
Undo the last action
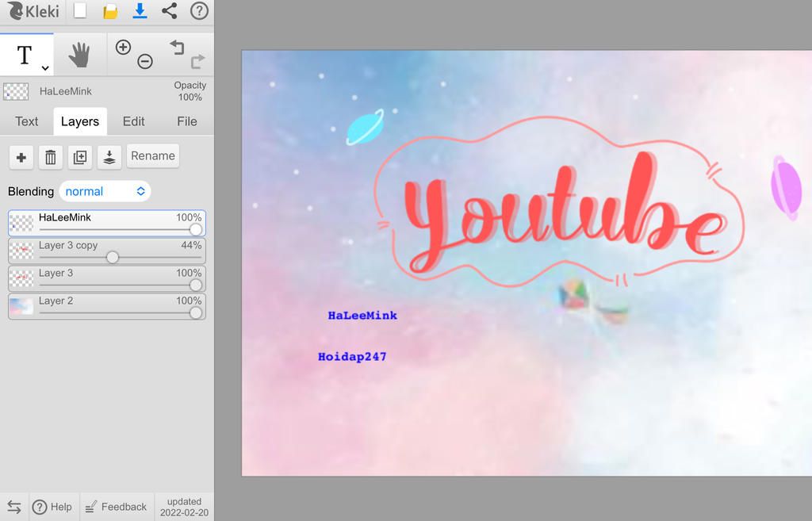pos(177,47)
